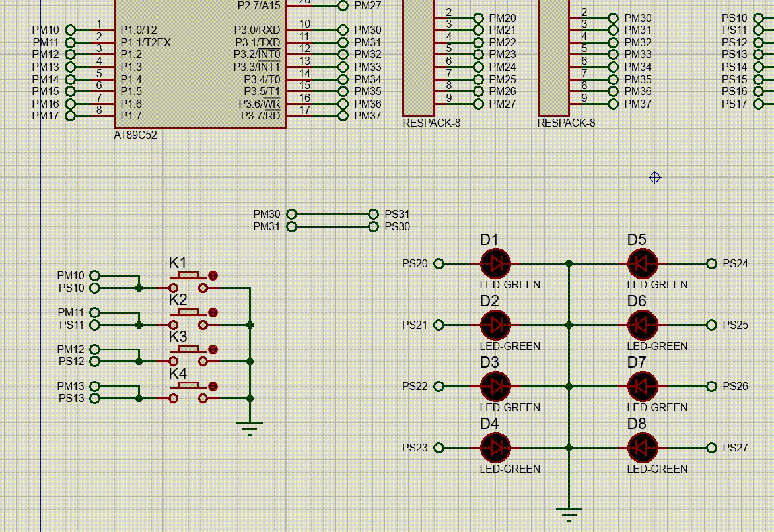Toggle the red latch dot on K2
The width and height of the screenshot is (774, 532).
click(213, 312)
